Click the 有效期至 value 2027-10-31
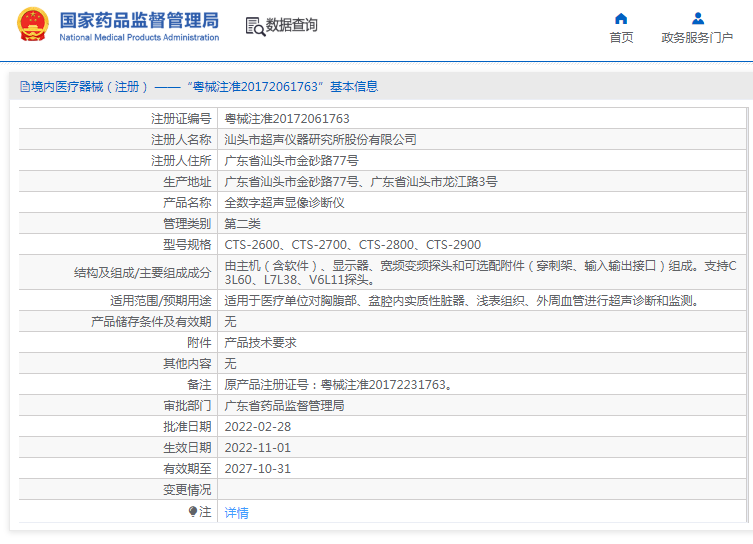Viewport: 753px width, 544px height. coord(257,469)
